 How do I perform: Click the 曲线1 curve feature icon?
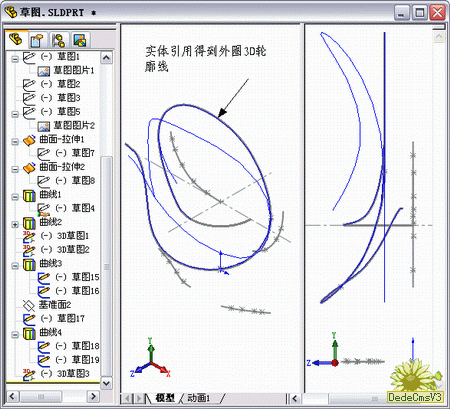pyautogui.click(x=29, y=195)
